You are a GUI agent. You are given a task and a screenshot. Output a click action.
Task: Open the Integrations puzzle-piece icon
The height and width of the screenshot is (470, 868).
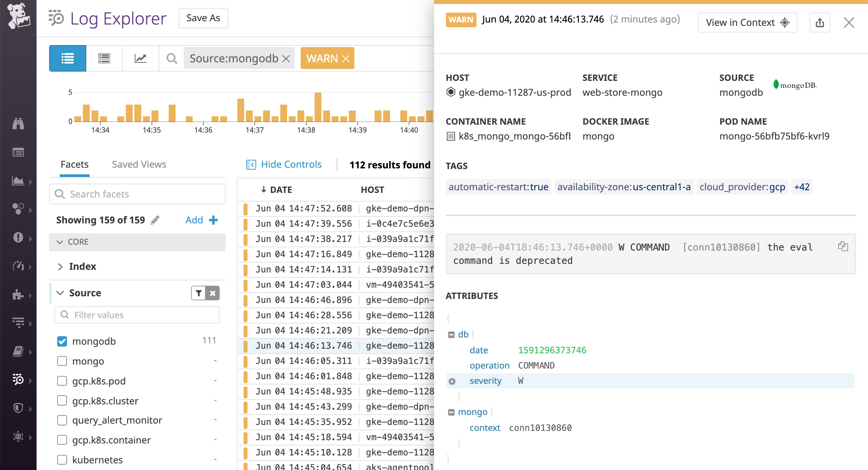[19, 295]
